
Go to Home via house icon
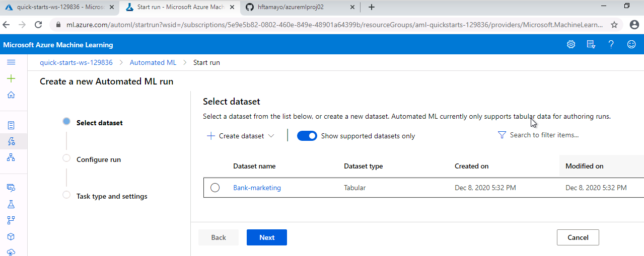(11, 95)
